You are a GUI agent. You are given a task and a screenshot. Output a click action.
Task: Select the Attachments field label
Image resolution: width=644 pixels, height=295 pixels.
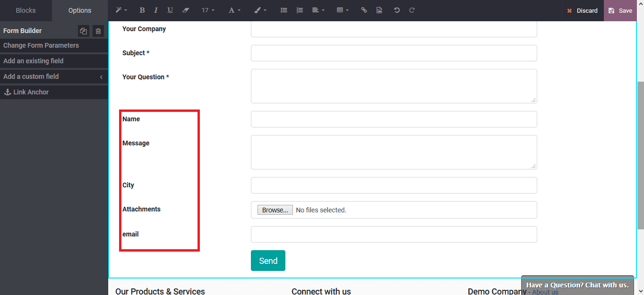click(141, 209)
